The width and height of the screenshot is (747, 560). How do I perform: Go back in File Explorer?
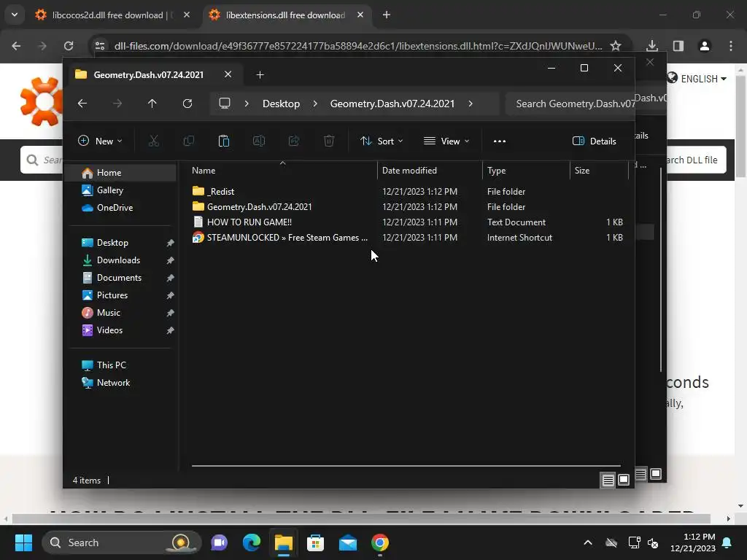point(82,104)
